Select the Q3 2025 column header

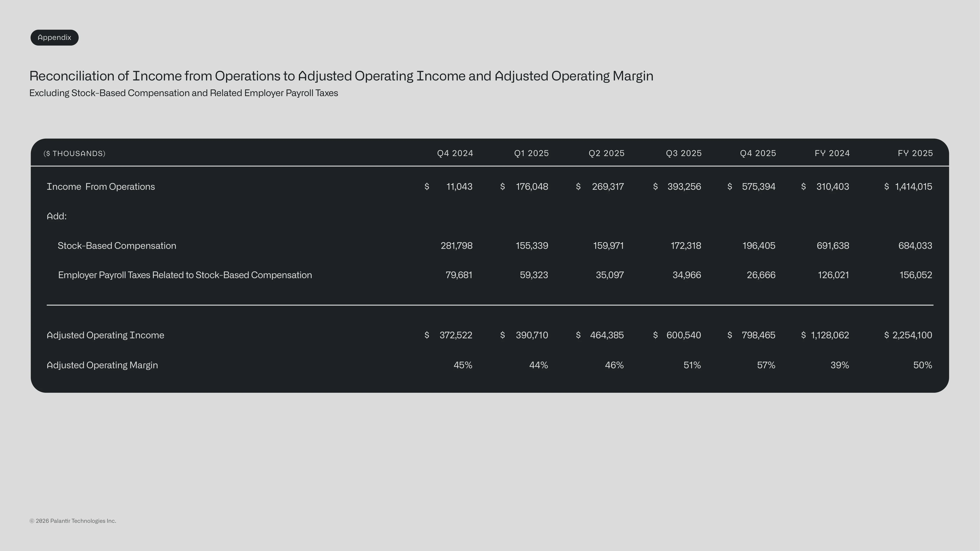(x=684, y=153)
